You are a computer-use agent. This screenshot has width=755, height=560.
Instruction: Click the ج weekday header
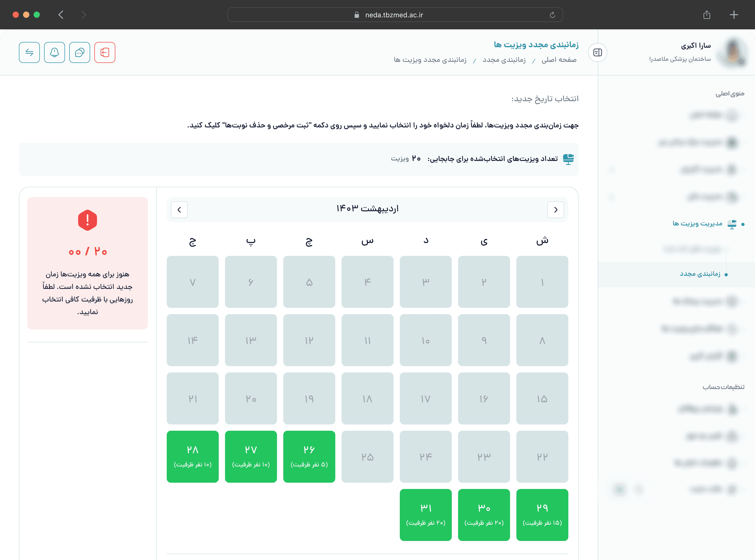pyautogui.click(x=192, y=241)
